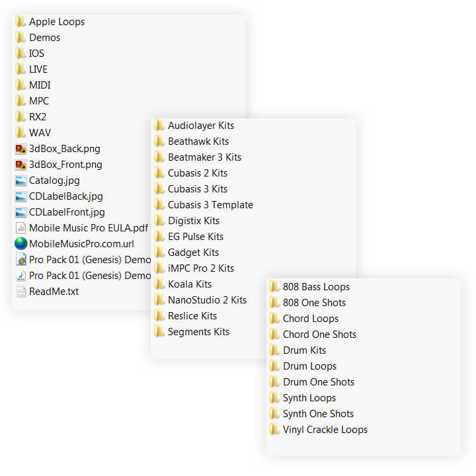Open the Vinyl Crackle Loops folder

(x=325, y=430)
